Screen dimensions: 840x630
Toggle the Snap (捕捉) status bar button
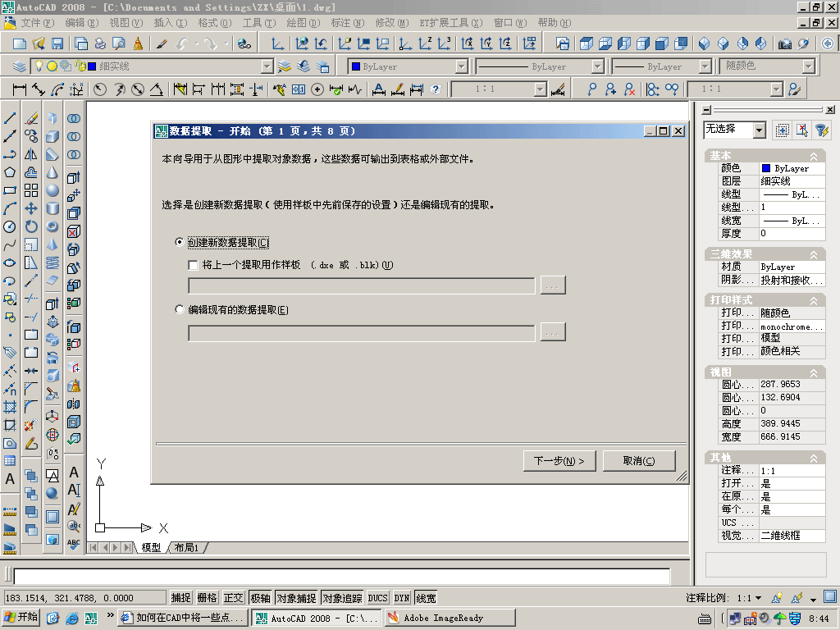tap(181, 598)
